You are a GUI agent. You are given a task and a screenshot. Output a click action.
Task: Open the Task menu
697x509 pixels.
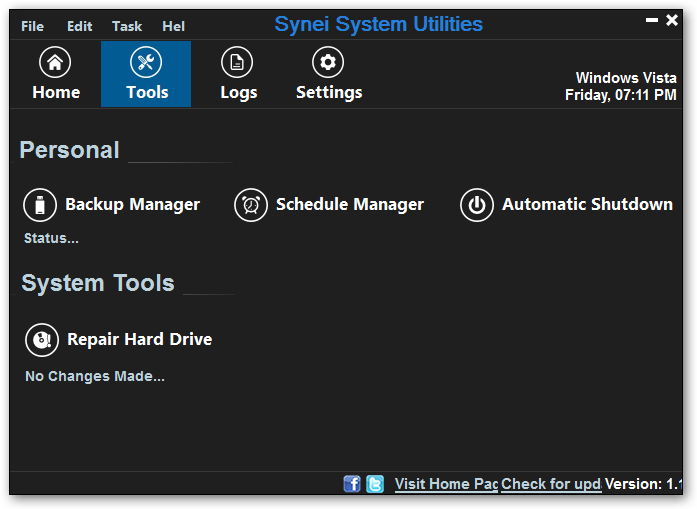click(127, 27)
